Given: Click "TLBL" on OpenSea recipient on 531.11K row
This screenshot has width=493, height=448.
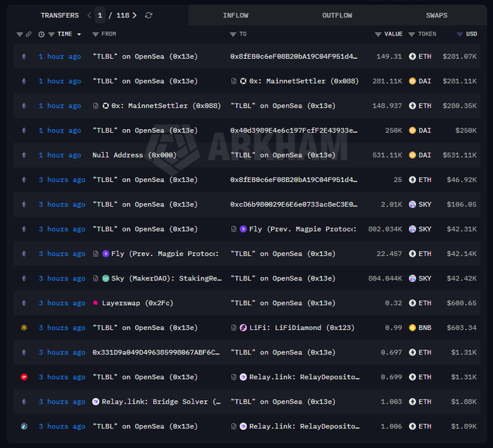Looking at the screenshot, I should tap(283, 155).
